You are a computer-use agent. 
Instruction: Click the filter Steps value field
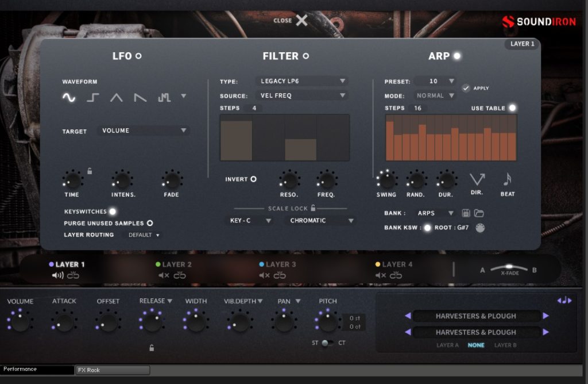(x=253, y=108)
